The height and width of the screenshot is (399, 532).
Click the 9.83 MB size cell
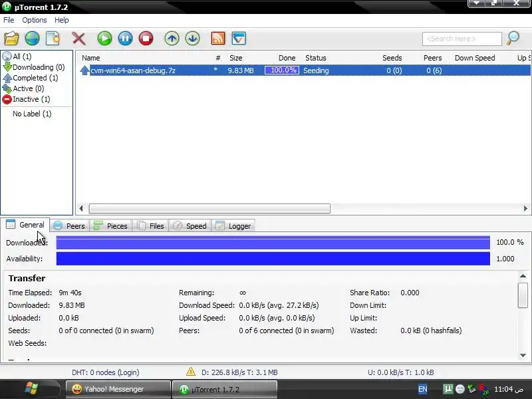tap(241, 70)
